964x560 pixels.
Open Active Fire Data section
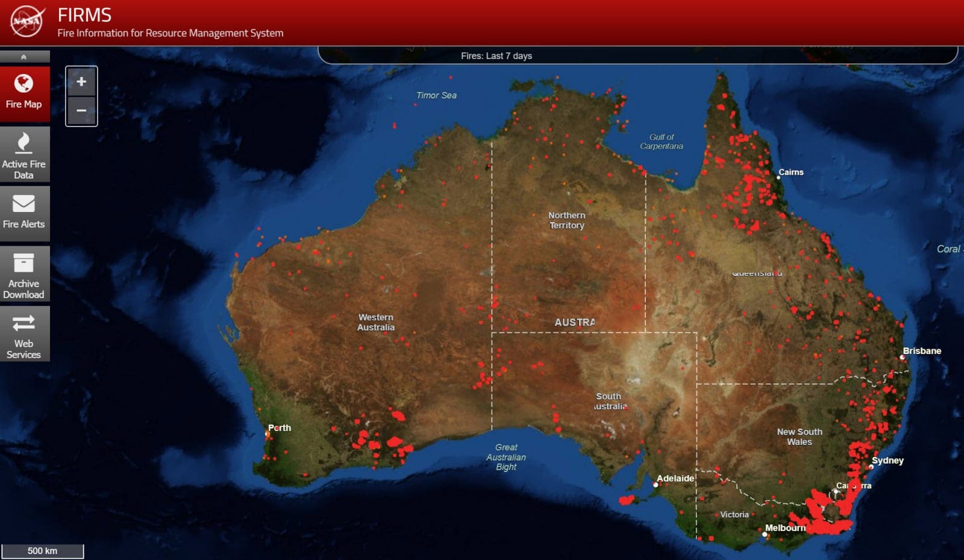click(24, 154)
